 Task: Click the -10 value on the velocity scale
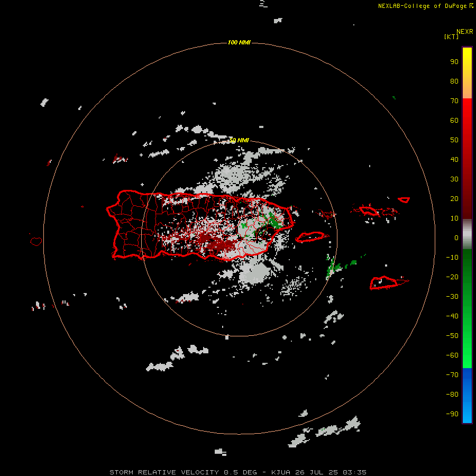(x=452, y=258)
